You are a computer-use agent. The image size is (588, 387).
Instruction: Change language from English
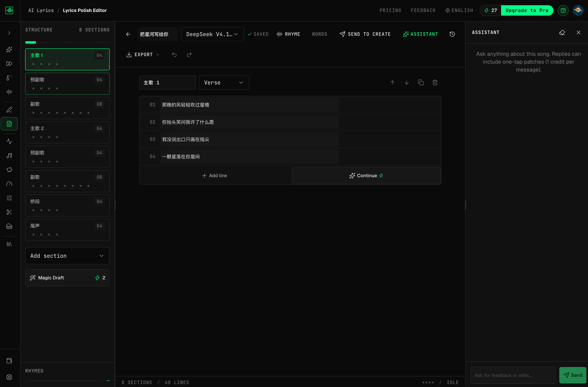(459, 10)
